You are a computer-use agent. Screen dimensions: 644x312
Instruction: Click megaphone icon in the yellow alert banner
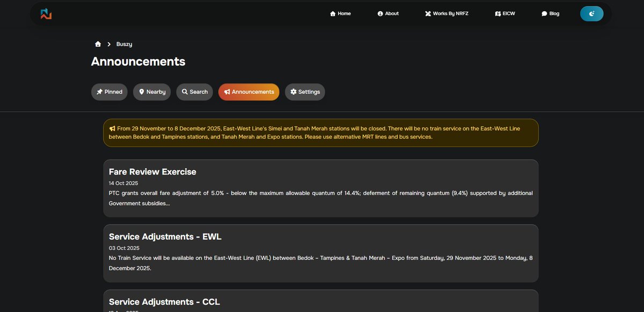tap(112, 129)
